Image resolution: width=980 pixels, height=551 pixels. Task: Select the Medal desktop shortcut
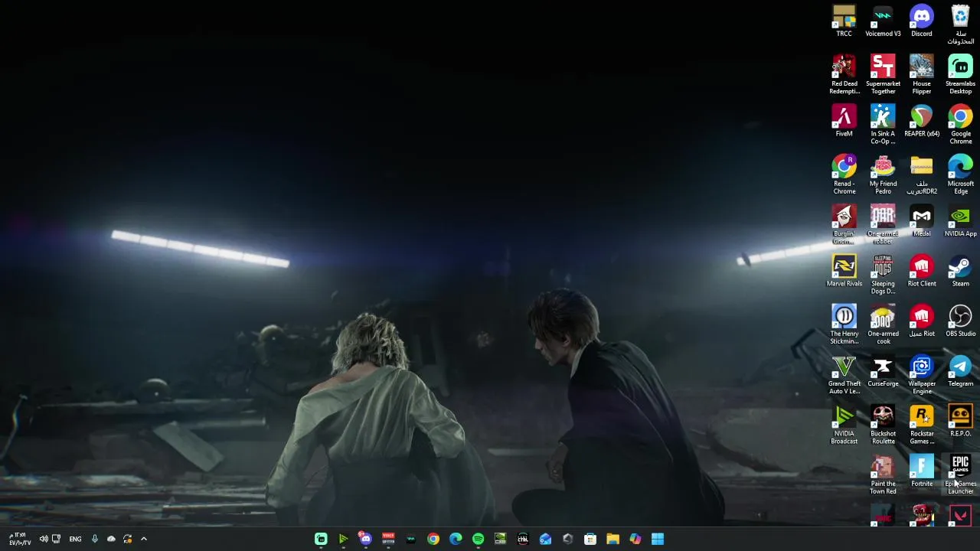click(922, 221)
